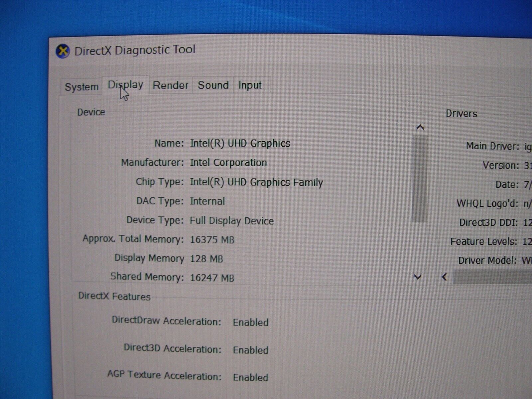Click the Driver Model label
532x399 pixels.
tap(487, 260)
